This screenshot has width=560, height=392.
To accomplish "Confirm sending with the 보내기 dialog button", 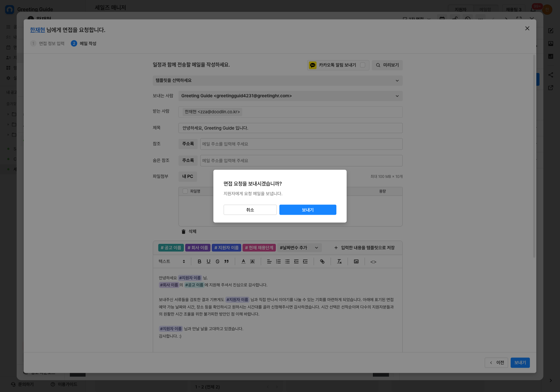I will [x=308, y=210].
